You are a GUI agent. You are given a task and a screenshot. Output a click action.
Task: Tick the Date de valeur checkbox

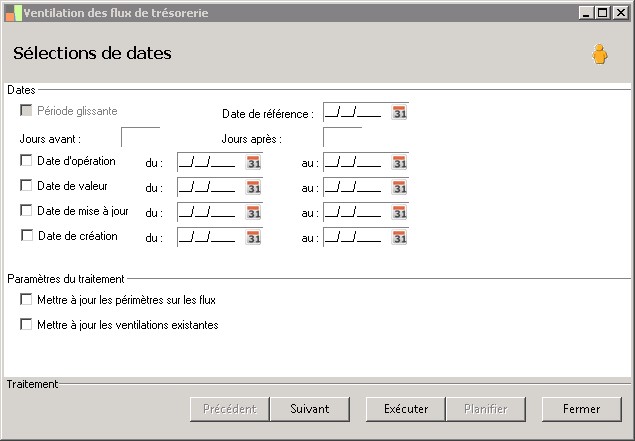click(26, 186)
